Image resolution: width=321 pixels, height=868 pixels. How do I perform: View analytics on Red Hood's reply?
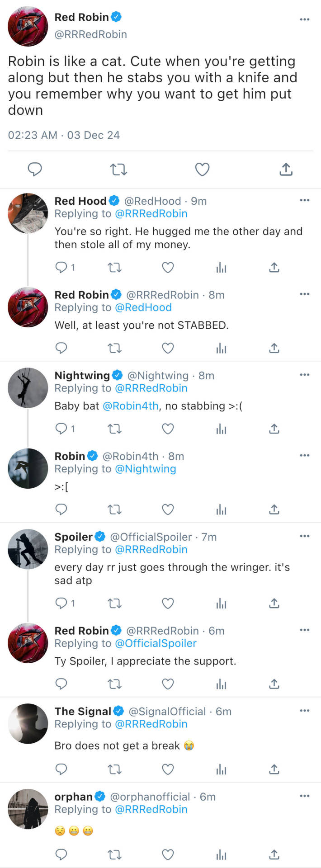tap(221, 268)
